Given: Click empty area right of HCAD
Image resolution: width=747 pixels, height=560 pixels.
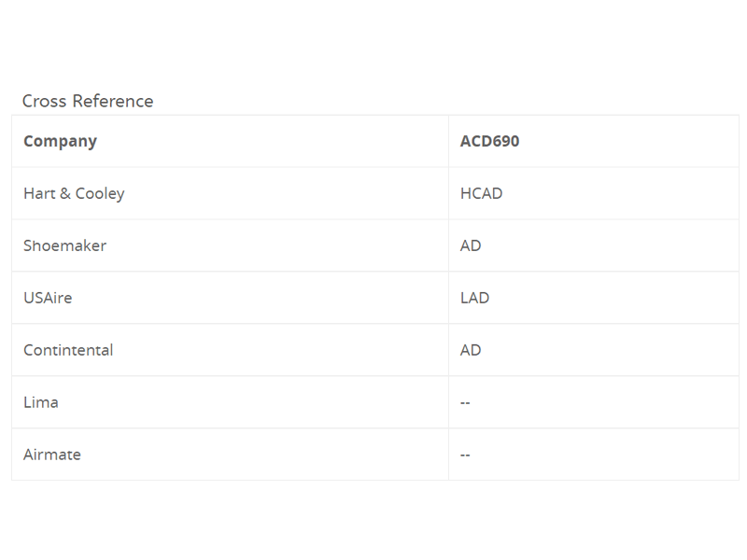Looking at the screenshot, I should (x=619, y=193).
